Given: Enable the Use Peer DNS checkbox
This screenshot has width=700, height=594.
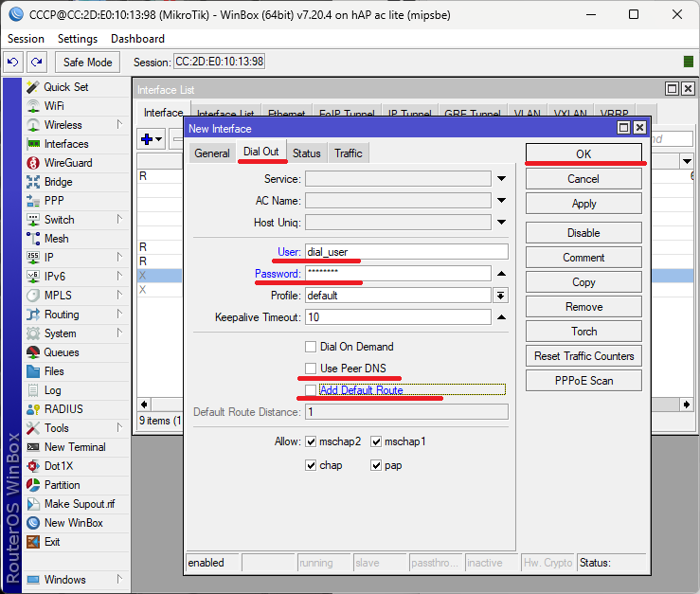Looking at the screenshot, I should (x=311, y=369).
